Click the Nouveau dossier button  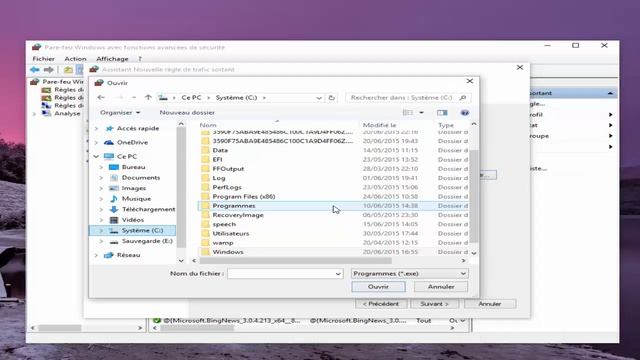pyautogui.click(x=187, y=113)
